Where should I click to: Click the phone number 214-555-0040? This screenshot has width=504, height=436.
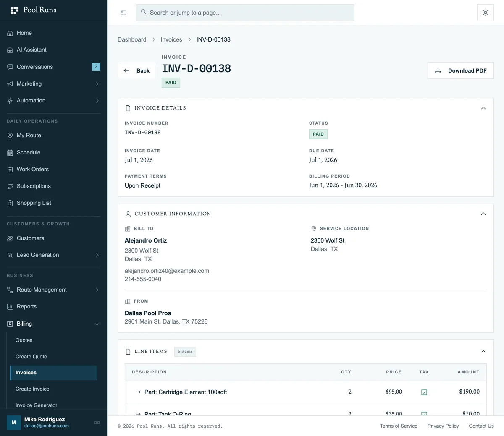(143, 279)
